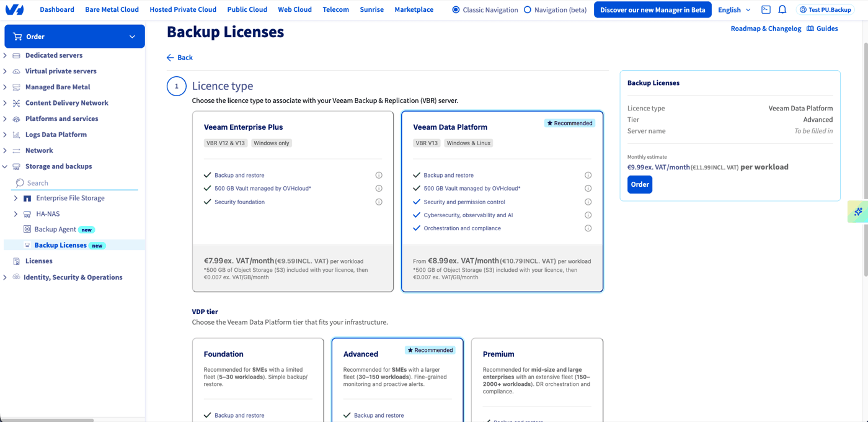Click the Managed Bare Metal icon
The height and width of the screenshot is (422, 868).
pyautogui.click(x=17, y=87)
